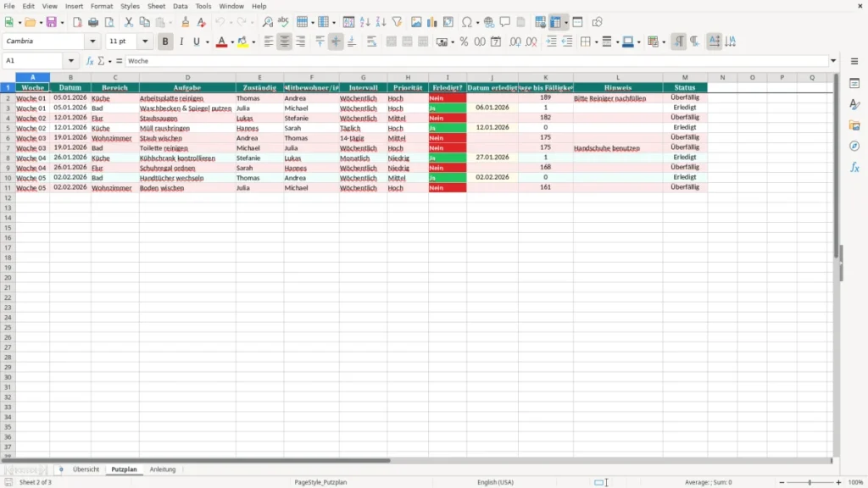
Task: Select row header 12
Action: pos(8,198)
